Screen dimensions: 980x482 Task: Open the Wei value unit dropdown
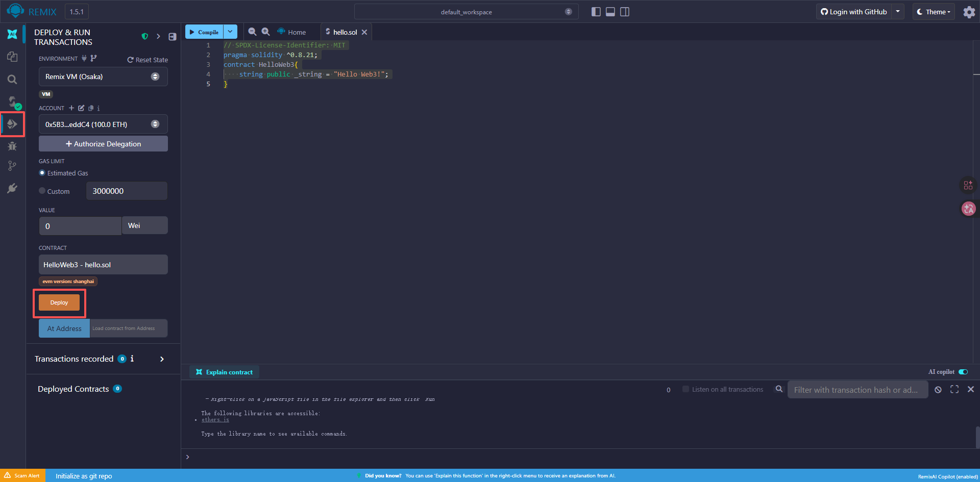pyautogui.click(x=145, y=225)
